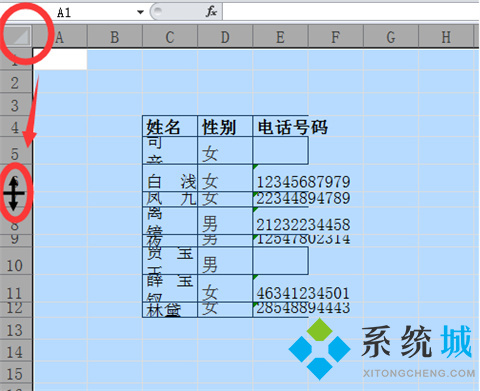Image resolution: width=480 pixels, height=391 pixels.
Task: Select row 3 header
Action: tap(15, 105)
